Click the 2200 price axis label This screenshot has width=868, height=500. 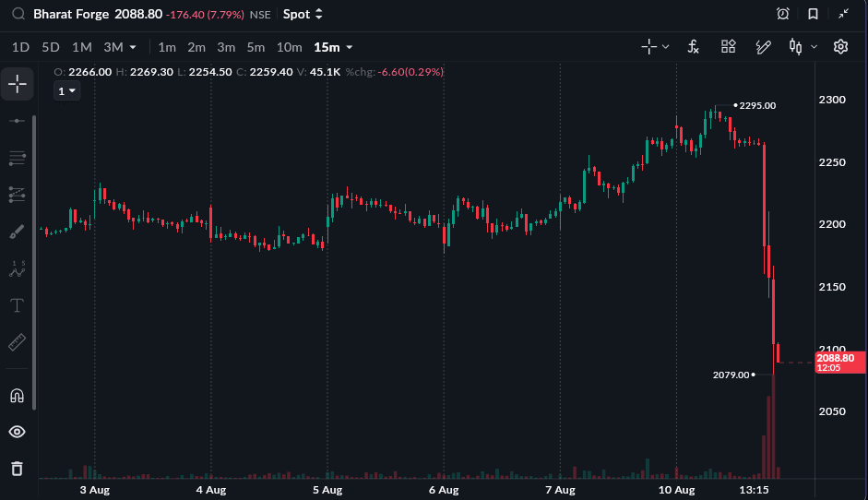tap(832, 224)
